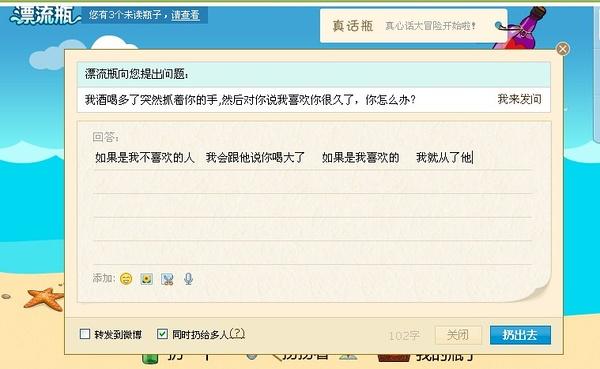This screenshot has height=369, width=600.
Task: Click the green bottle icon at the bottom
Action: [x=150, y=359]
